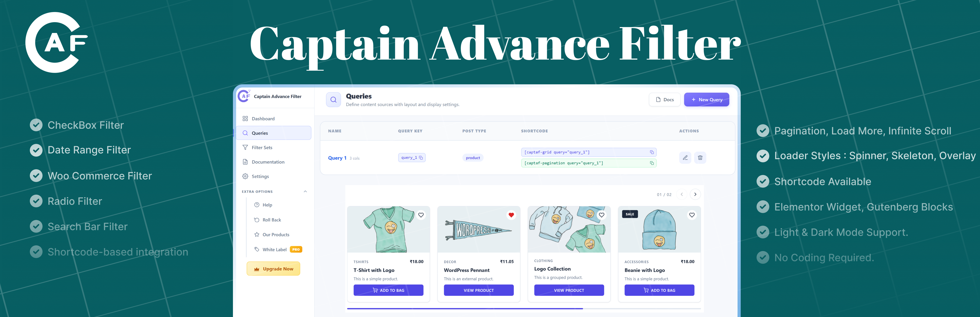Click the large CAF logo in banner
Viewport: 980px width, 317px height.
click(x=56, y=42)
